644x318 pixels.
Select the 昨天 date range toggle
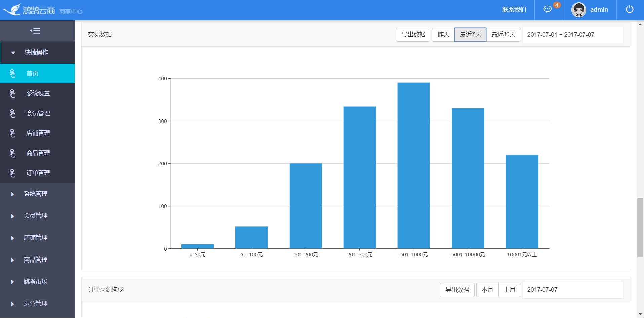443,35
